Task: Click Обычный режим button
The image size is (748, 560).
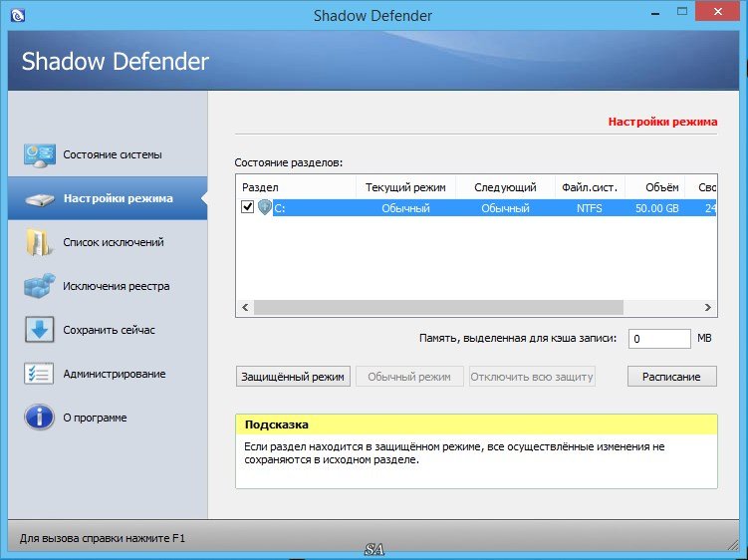Action: click(409, 377)
